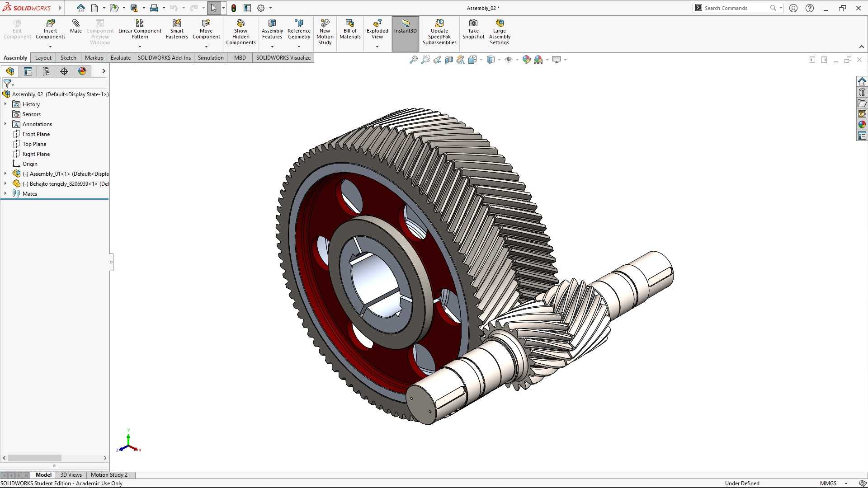Viewport: 868px width, 488px height.
Task: Click the tree filter input box
Action: (55, 84)
